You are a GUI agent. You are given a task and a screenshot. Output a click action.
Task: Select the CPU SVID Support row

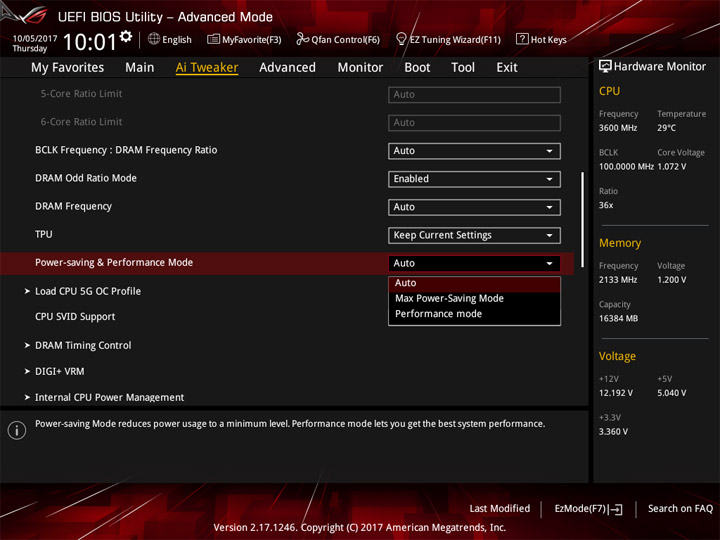pyautogui.click(x=75, y=317)
